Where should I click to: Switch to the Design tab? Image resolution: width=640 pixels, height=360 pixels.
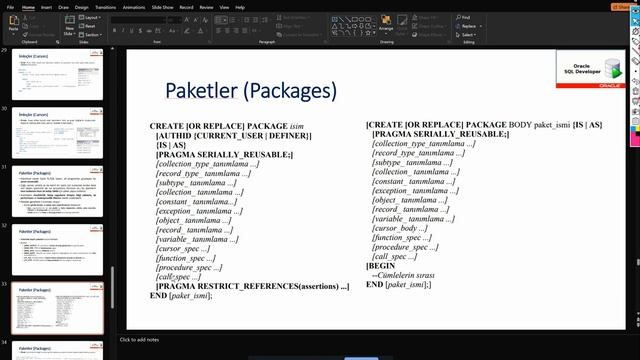tap(81, 7)
